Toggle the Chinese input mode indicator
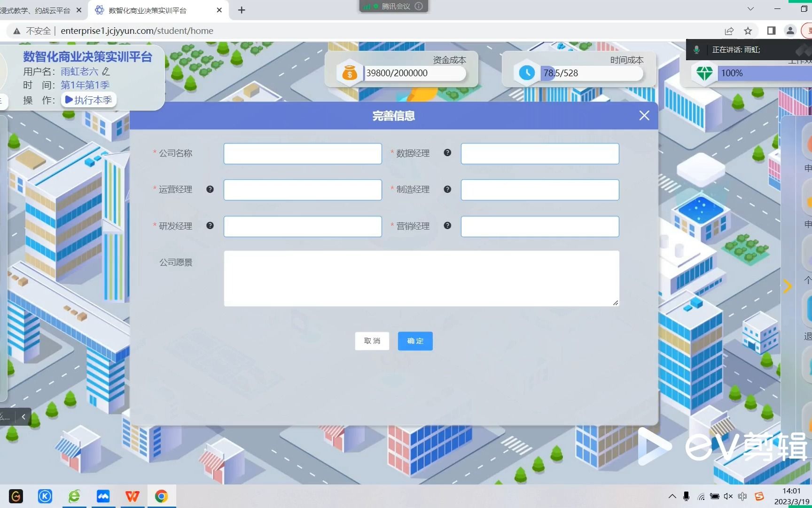 coord(742,496)
